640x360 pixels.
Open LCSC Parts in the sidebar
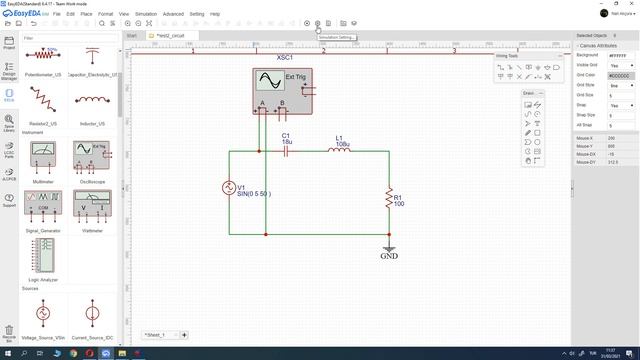click(9, 150)
